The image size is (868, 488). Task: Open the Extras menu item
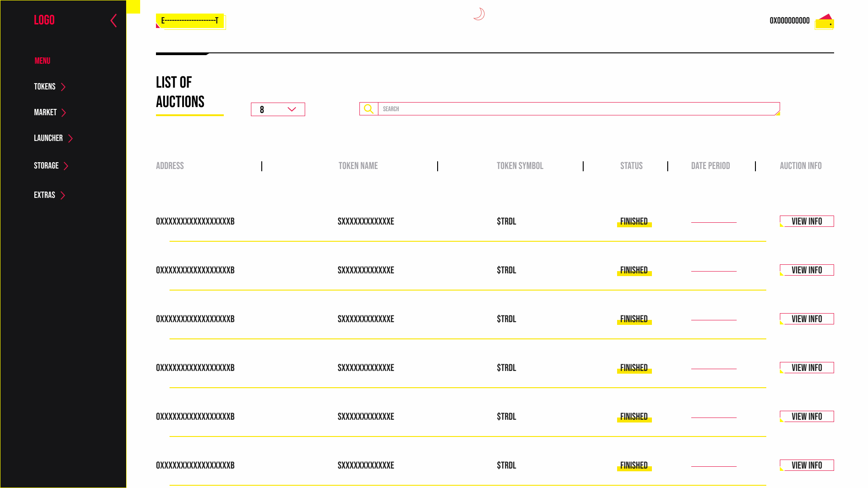point(44,195)
